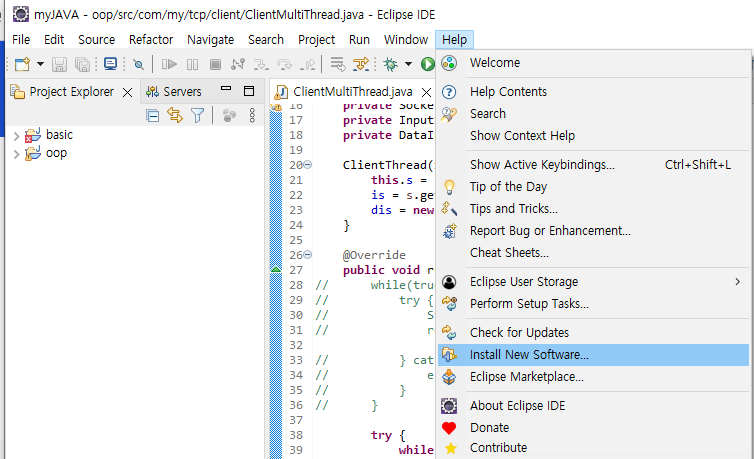The width and height of the screenshot is (754, 459).
Task: Choose Tip of the Day
Action: click(593, 186)
